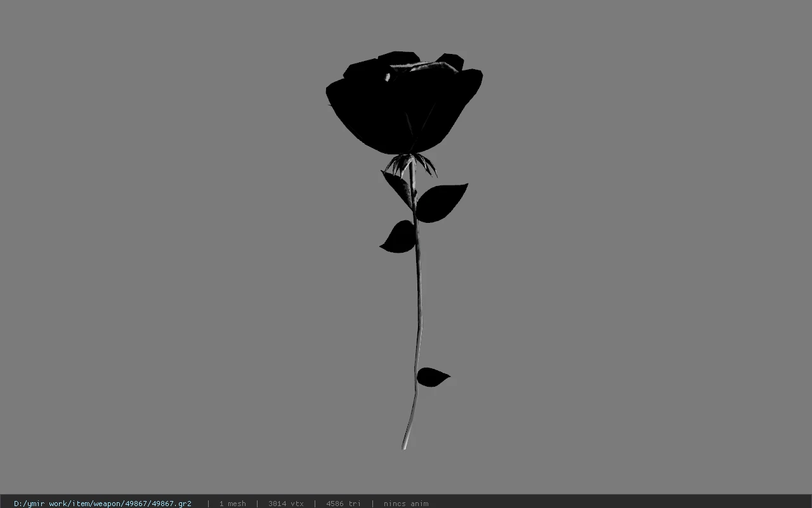This screenshot has height=508, width=812.
Task: Click the file path D:/ymir work/item/weapon/49867/49867.gr2
Action: click(103, 504)
